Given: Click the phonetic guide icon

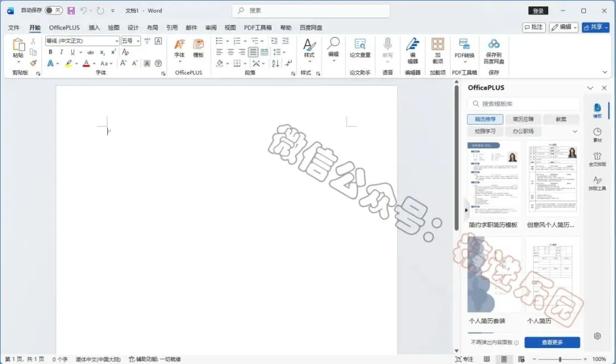Looking at the screenshot, I should click(x=147, y=41).
